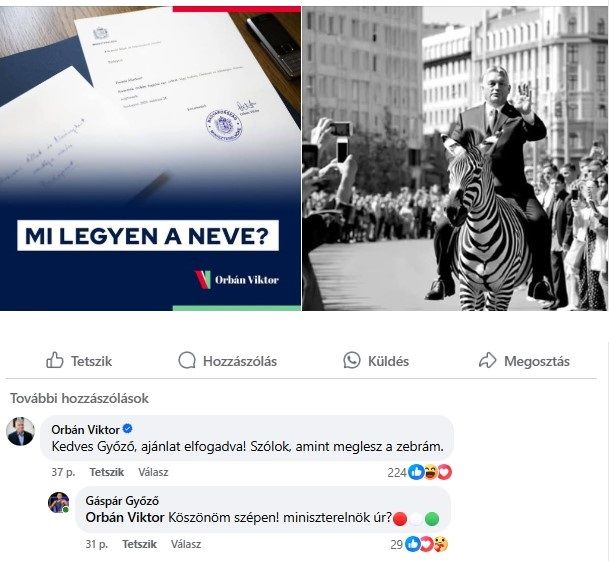Viewport: 609px width, 561px height.
Task: Expand További hozzászólások
Action: coord(79,398)
